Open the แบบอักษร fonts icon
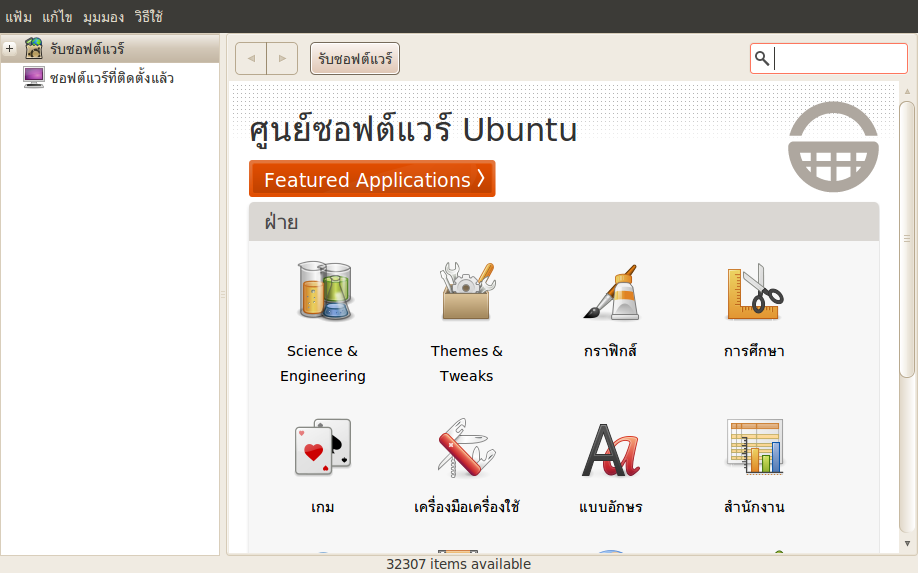Screen dimensions: 918x573 click(611, 450)
